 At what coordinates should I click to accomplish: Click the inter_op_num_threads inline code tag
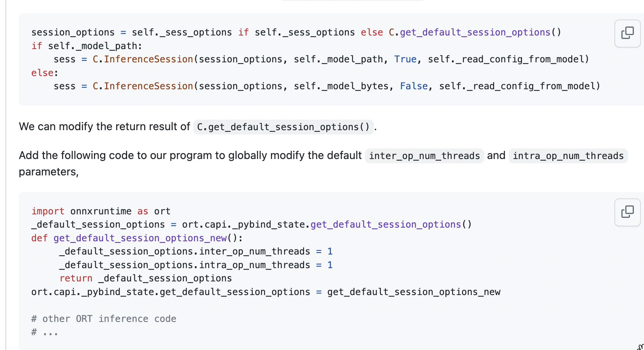[424, 156]
